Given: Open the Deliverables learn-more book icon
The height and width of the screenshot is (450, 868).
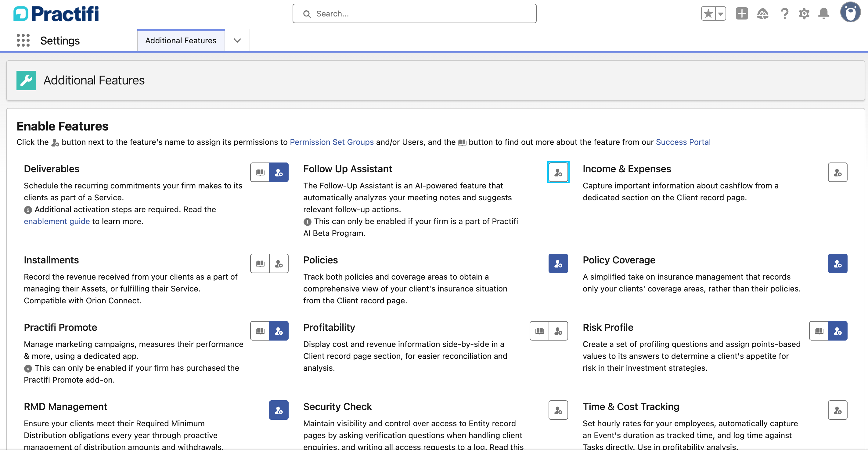Looking at the screenshot, I should tap(260, 173).
